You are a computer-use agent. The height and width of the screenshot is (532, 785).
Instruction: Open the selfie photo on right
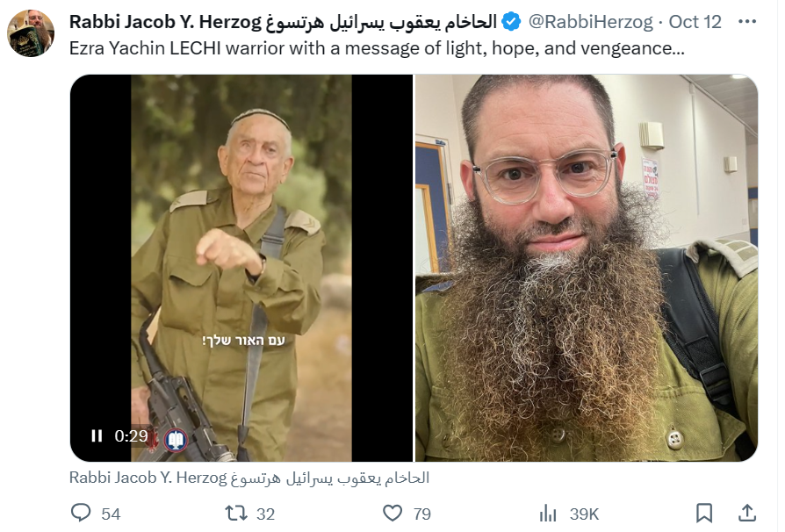click(x=587, y=268)
